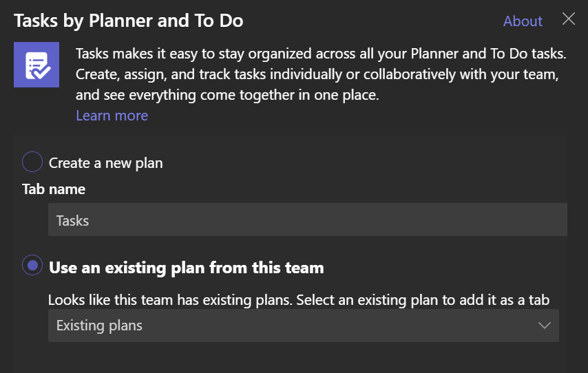
Task: Open the About link
Action: (523, 21)
